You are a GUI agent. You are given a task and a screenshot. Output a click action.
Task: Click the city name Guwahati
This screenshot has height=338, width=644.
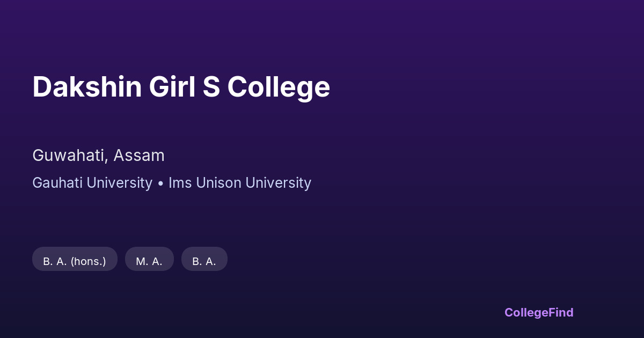[x=69, y=156]
